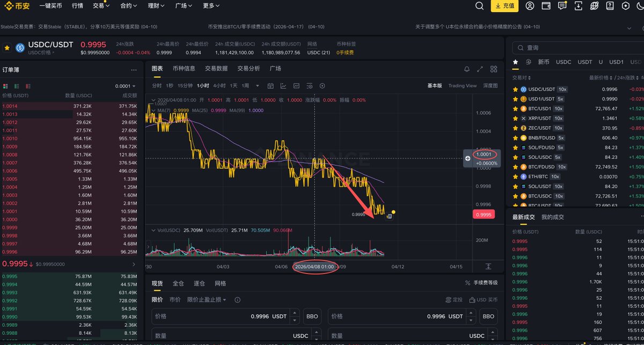Open the chart display settings icon

pos(310,86)
